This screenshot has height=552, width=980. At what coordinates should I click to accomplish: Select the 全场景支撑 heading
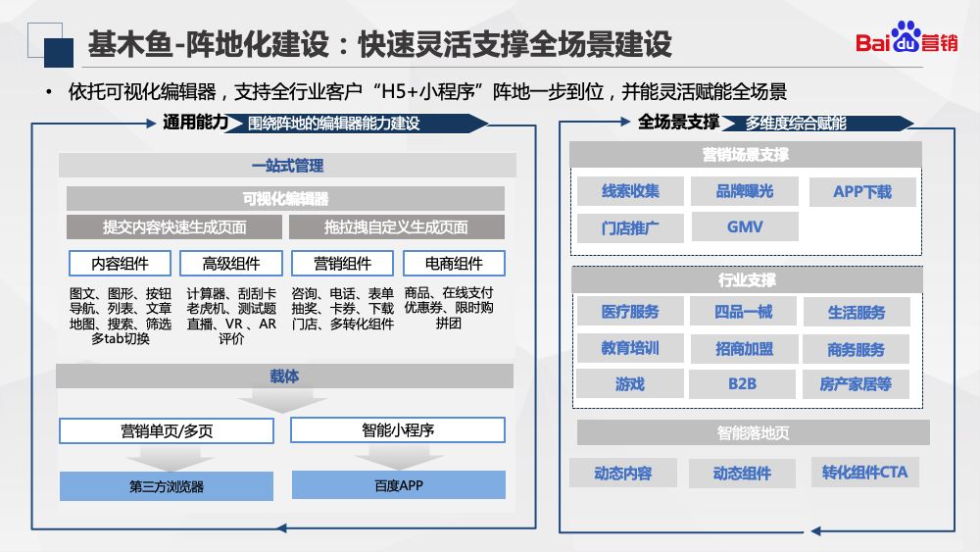pyautogui.click(x=678, y=122)
